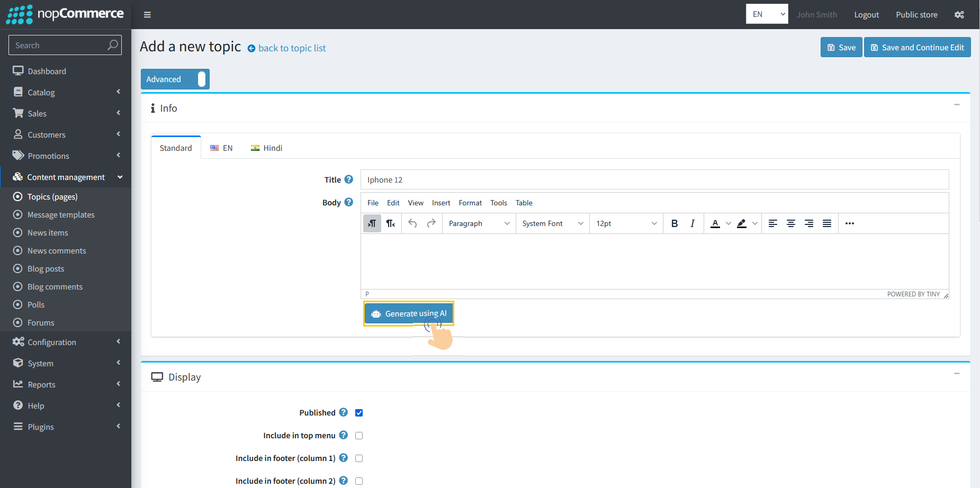This screenshot has width=980, height=488.
Task: Apply Italic formatting in the Body editor
Action: [x=692, y=223]
